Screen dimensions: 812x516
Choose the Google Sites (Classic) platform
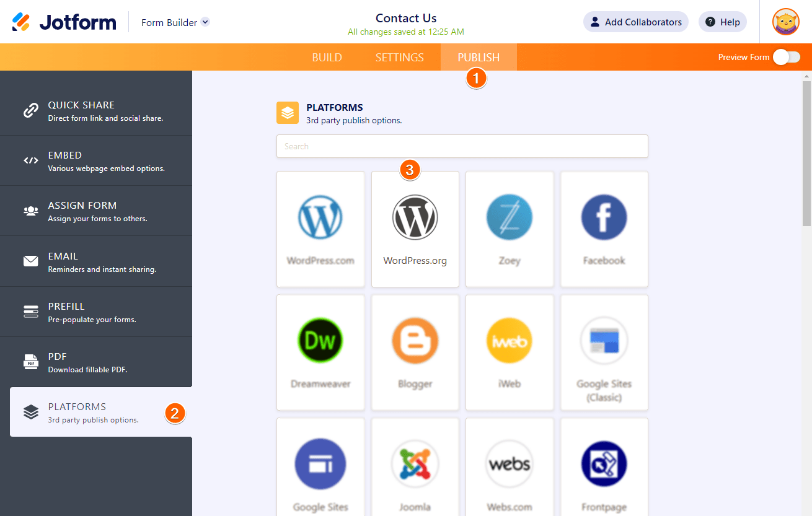click(604, 352)
